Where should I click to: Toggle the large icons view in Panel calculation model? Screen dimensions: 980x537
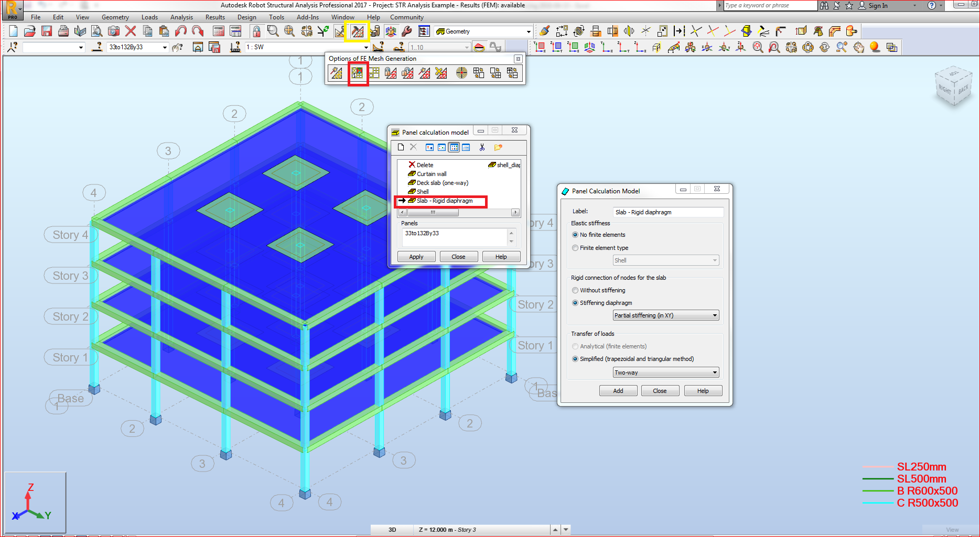pyautogui.click(x=430, y=147)
